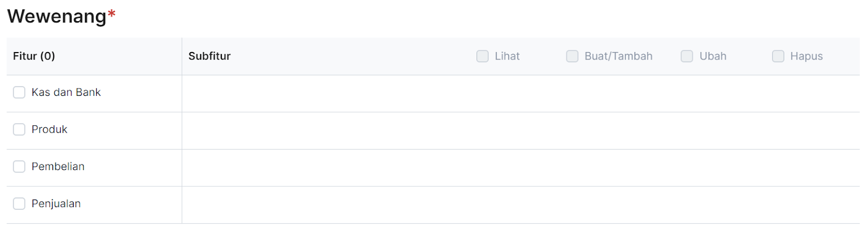868x232 pixels.
Task: Click the Buat/Tambah column label
Action: pos(618,56)
